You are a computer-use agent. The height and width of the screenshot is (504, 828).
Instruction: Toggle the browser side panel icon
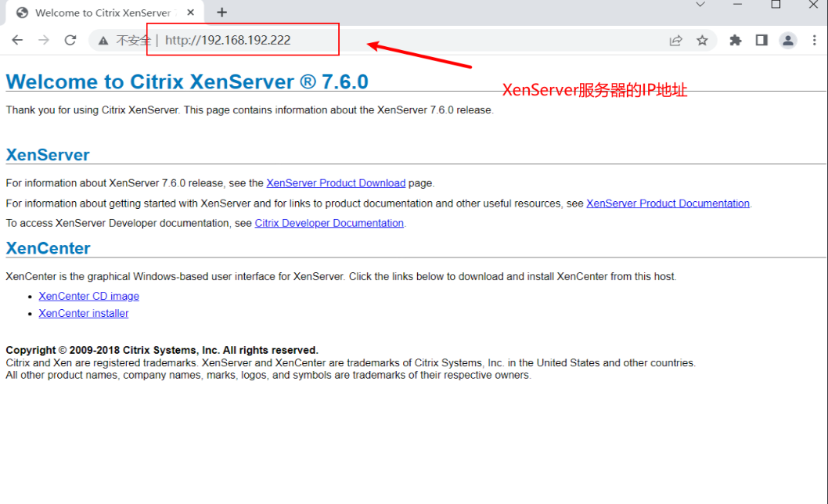[x=761, y=40]
